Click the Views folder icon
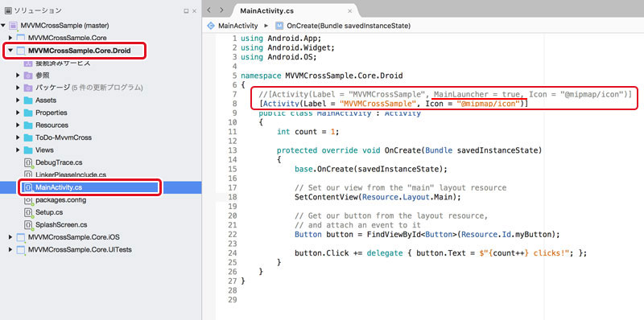The width and height of the screenshot is (644, 320). (28, 150)
